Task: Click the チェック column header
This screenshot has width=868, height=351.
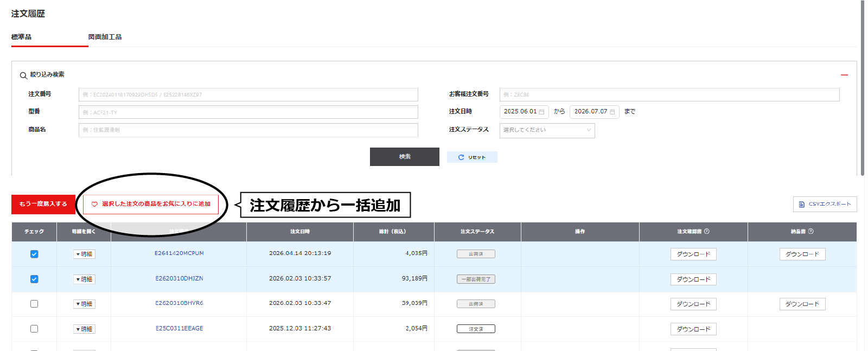Action: tap(34, 232)
